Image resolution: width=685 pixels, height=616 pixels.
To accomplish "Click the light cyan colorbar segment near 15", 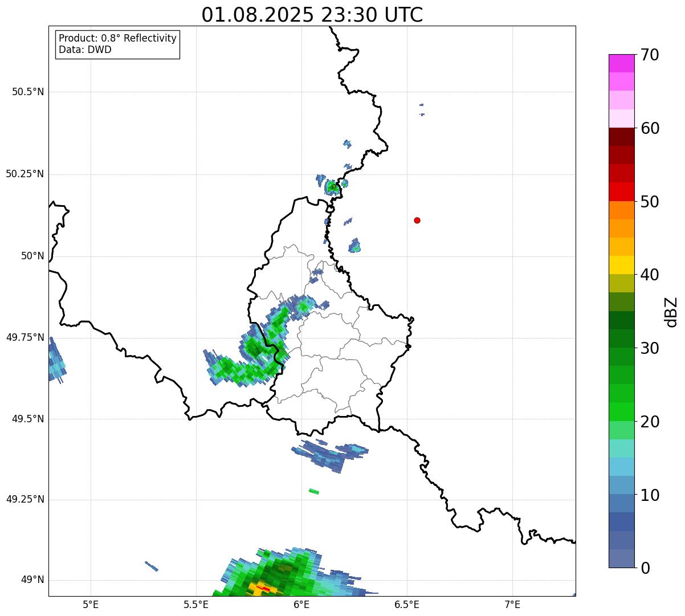I will pyautogui.click(x=621, y=448).
